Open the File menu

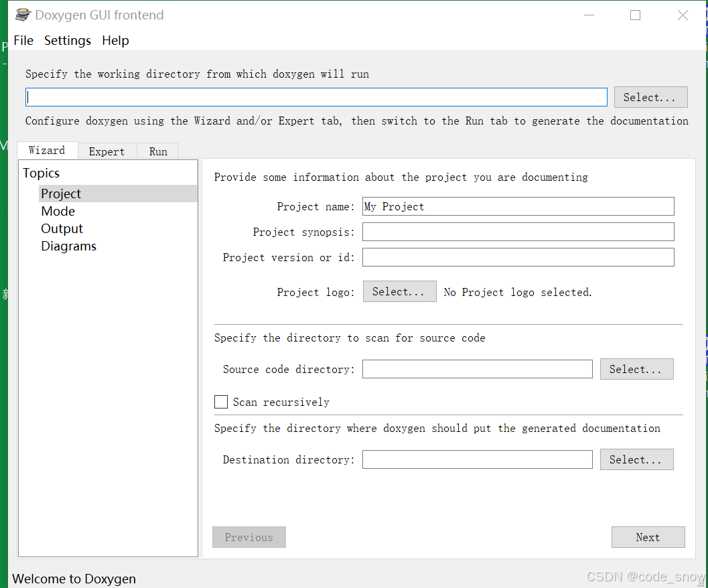pyautogui.click(x=23, y=41)
